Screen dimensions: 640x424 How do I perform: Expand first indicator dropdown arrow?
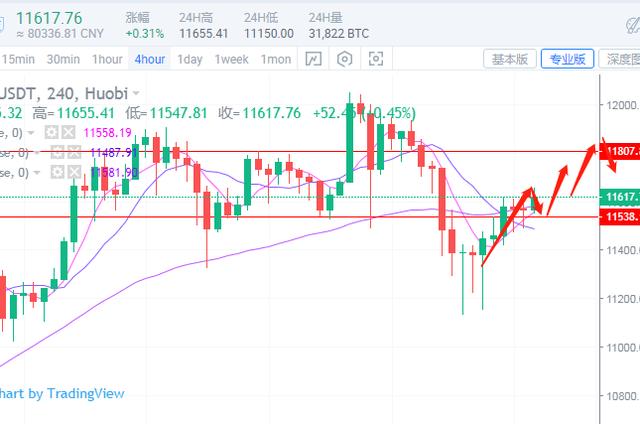(31, 132)
